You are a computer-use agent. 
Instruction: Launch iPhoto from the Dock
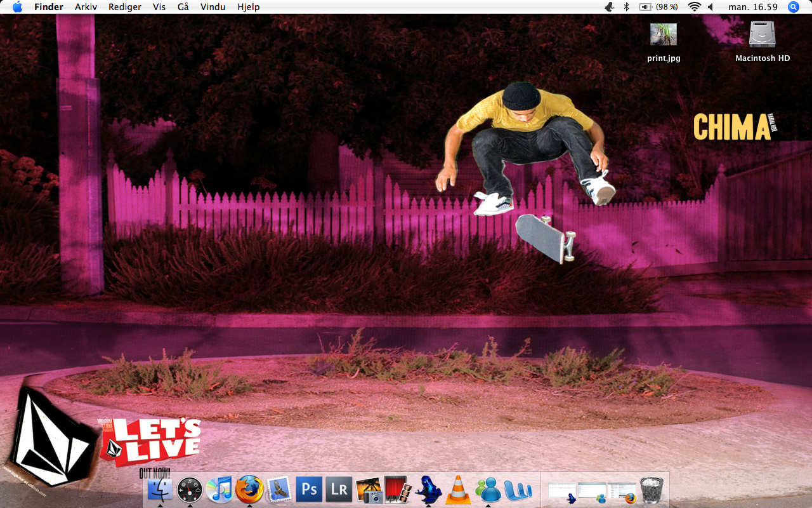[369, 490]
